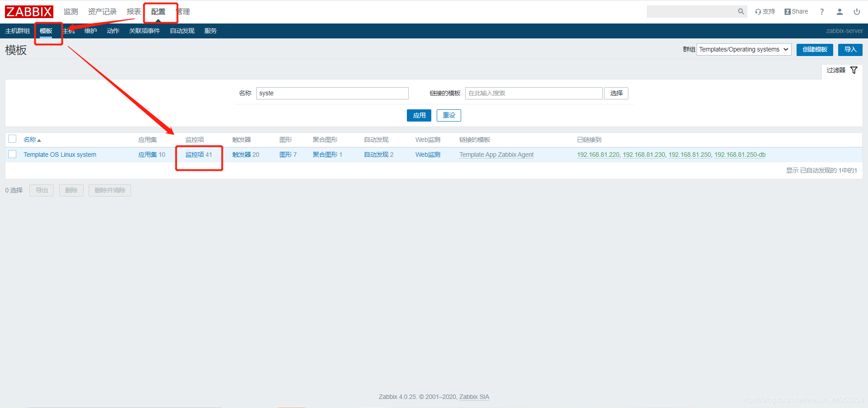This screenshot has width=868, height=408.
Task: Open Template OS Linux system link
Action: (60, 155)
